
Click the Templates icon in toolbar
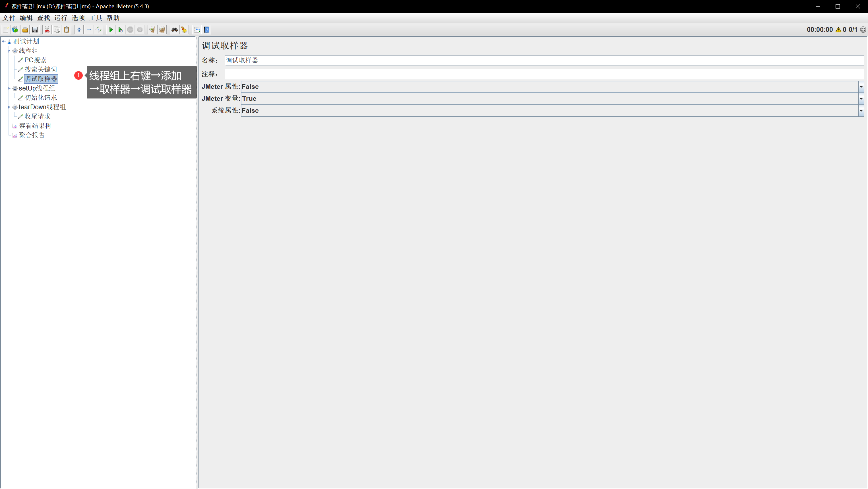[15, 30]
